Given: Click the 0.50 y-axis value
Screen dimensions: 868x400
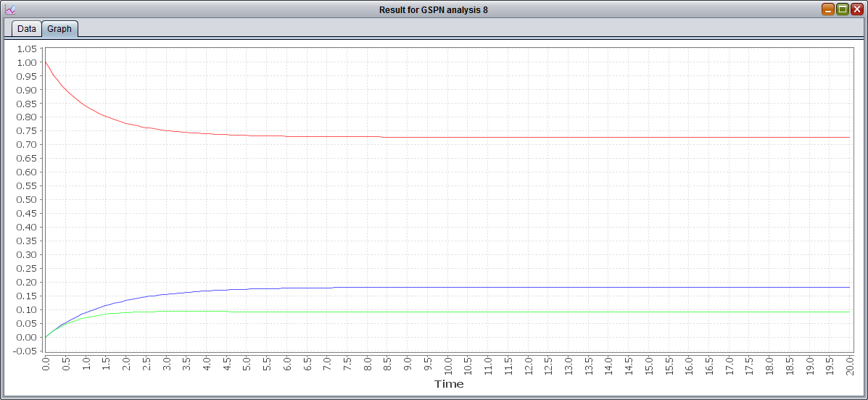Looking at the screenshot, I should tap(28, 200).
